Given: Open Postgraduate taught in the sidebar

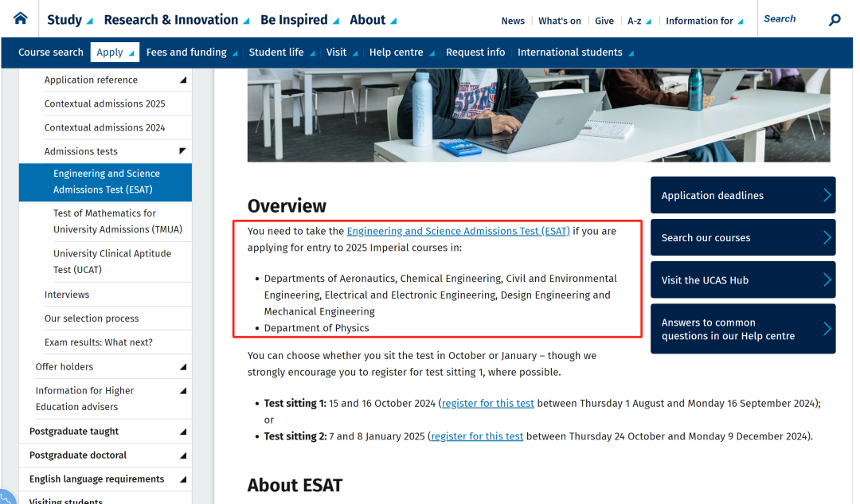Looking at the screenshot, I should 74,432.
